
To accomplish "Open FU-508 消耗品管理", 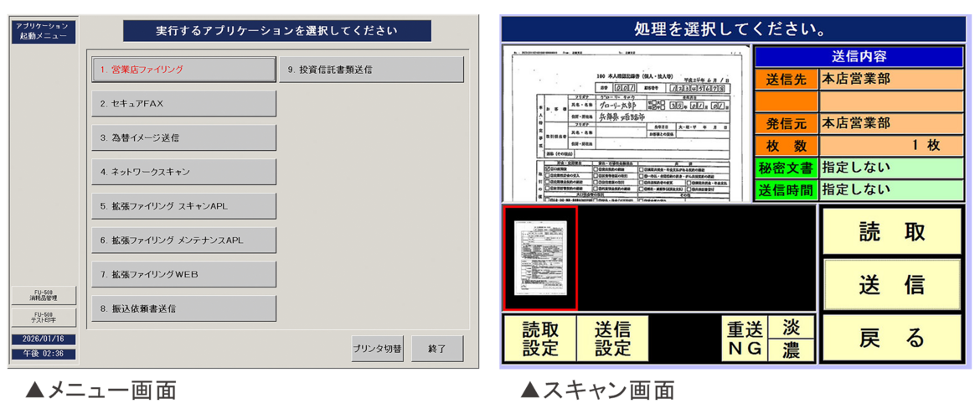I will tap(44, 295).
